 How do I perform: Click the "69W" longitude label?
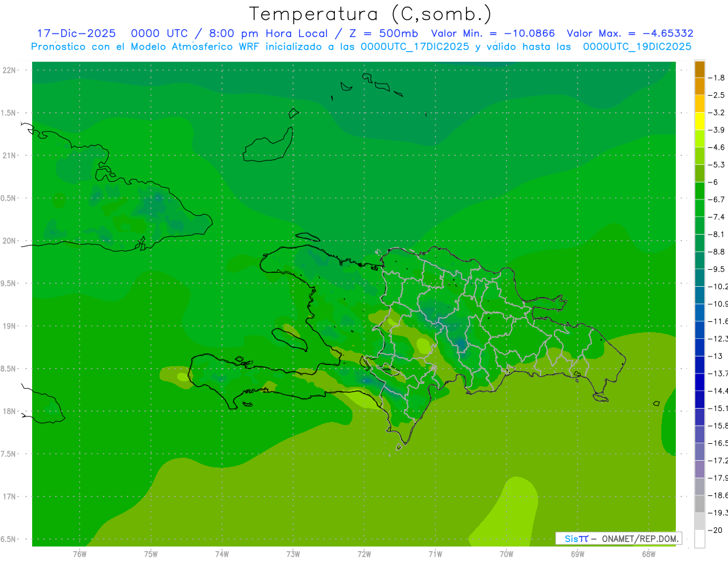[578, 554]
